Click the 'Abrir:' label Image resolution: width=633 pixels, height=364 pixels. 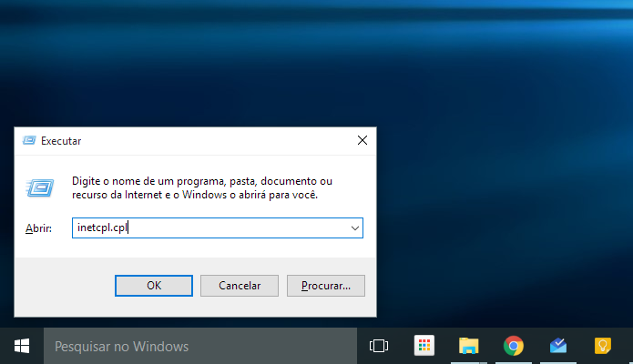(x=39, y=228)
